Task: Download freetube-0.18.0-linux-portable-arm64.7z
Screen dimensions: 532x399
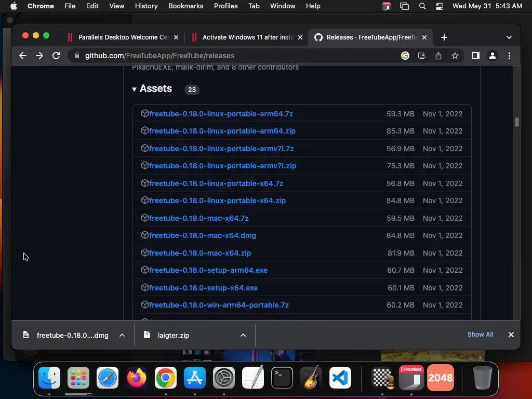Action: 221,114
